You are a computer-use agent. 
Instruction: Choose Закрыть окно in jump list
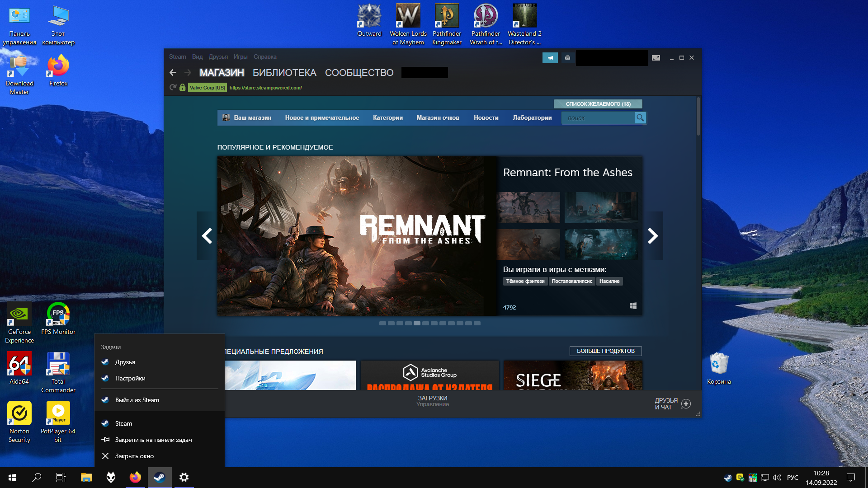pyautogui.click(x=160, y=456)
